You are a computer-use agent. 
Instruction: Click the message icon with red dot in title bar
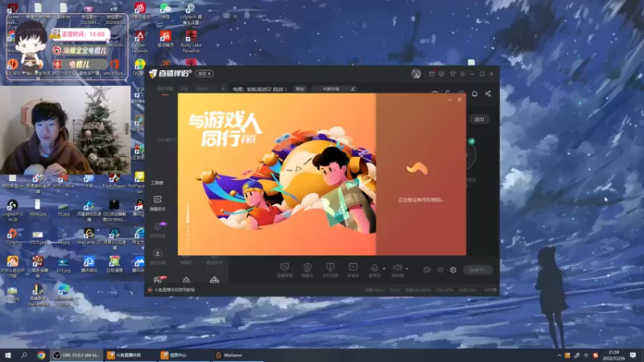click(431, 74)
